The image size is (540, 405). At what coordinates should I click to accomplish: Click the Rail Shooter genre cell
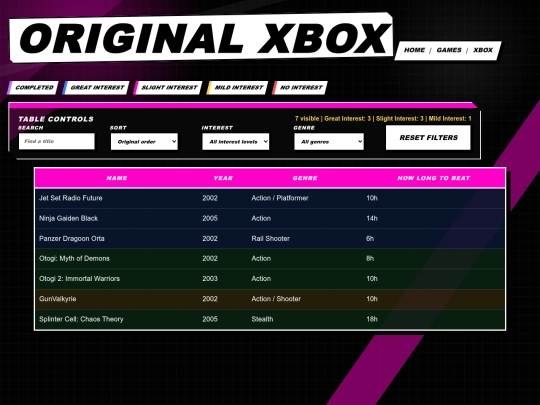(x=270, y=238)
